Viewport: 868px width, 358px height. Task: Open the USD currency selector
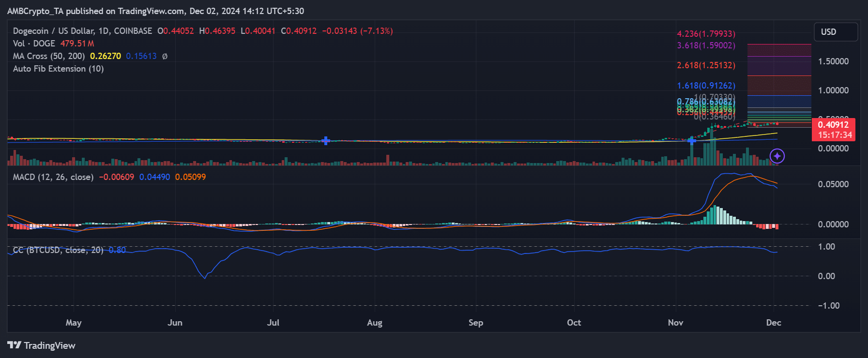click(x=836, y=32)
